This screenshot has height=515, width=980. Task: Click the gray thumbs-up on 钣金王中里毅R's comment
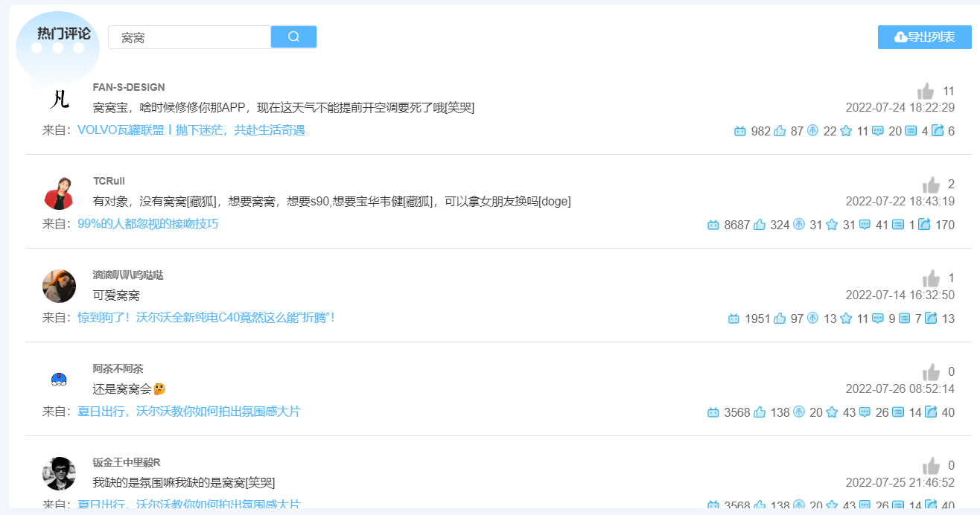point(931,466)
